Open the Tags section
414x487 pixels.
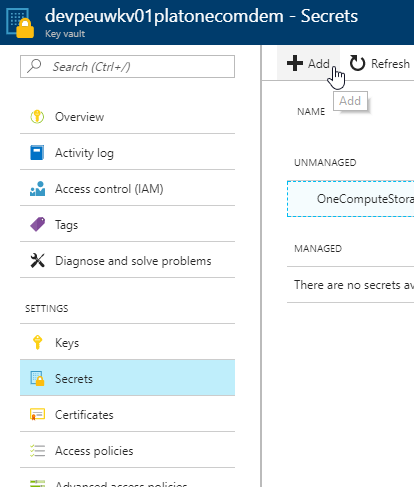pos(127,225)
